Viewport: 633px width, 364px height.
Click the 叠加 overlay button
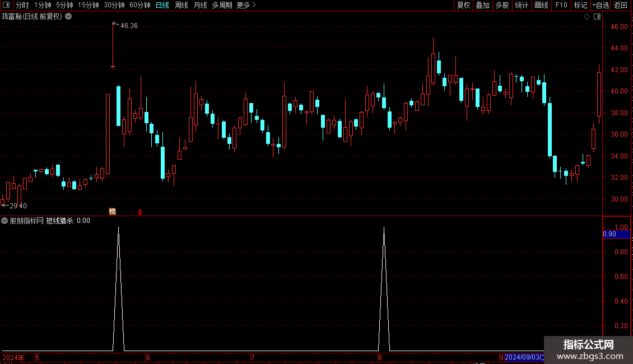(483, 5)
